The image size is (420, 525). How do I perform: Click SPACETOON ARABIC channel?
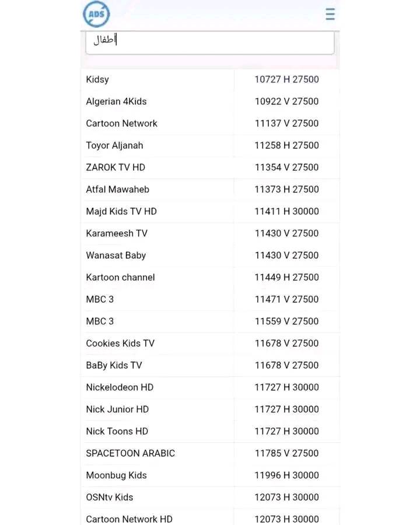tap(130, 453)
